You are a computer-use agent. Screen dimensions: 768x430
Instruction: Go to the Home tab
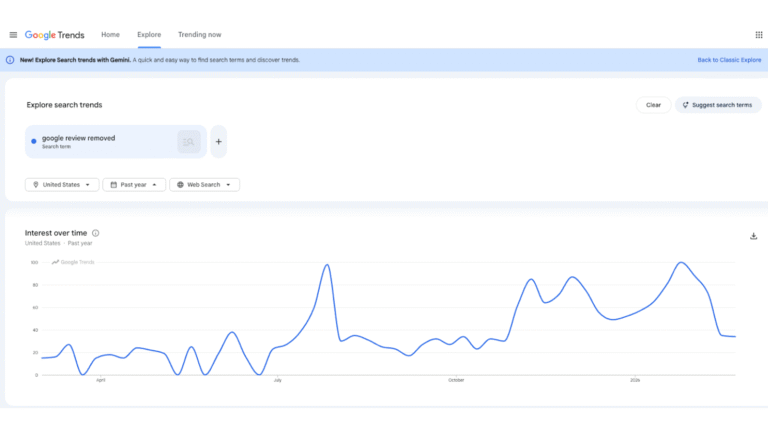(110, 35)
